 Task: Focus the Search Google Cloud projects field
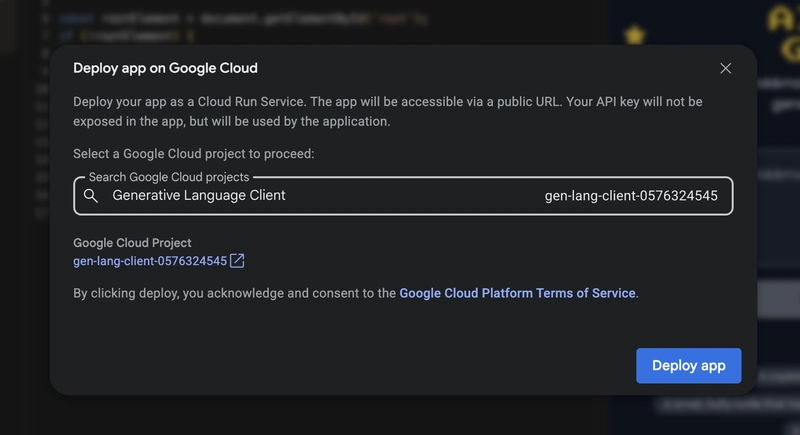click(x=403, y=196)
